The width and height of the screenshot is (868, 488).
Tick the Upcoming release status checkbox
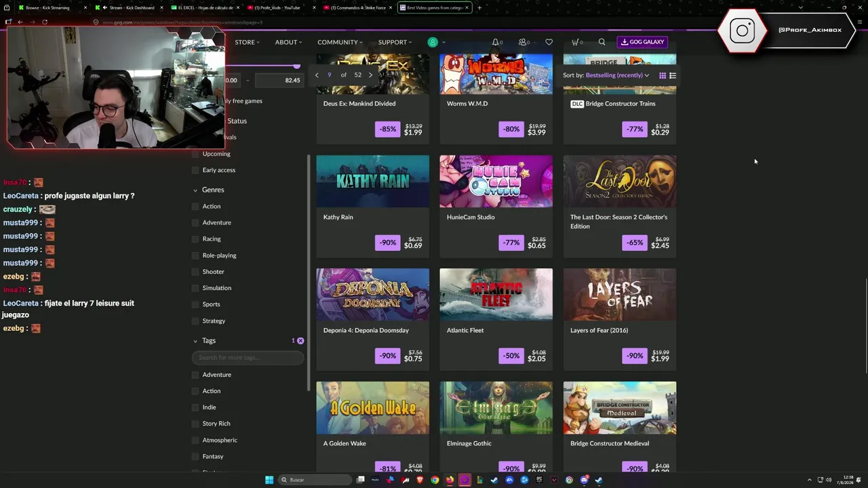pos(195,154)
